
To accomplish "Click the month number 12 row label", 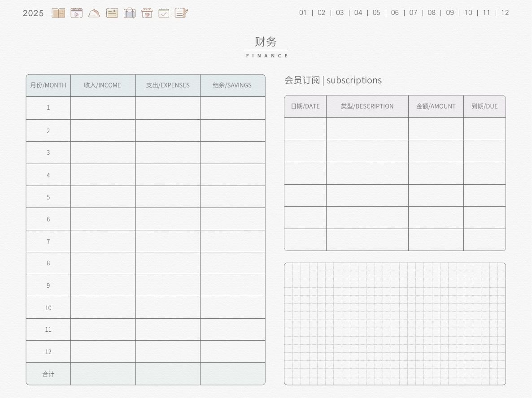I will pos(48,351).
